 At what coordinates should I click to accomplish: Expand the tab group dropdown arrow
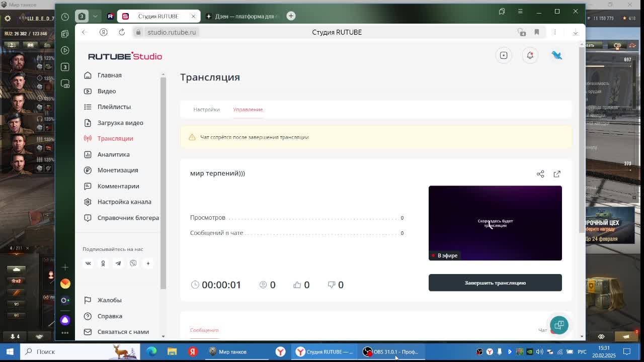tap(95, 16)
